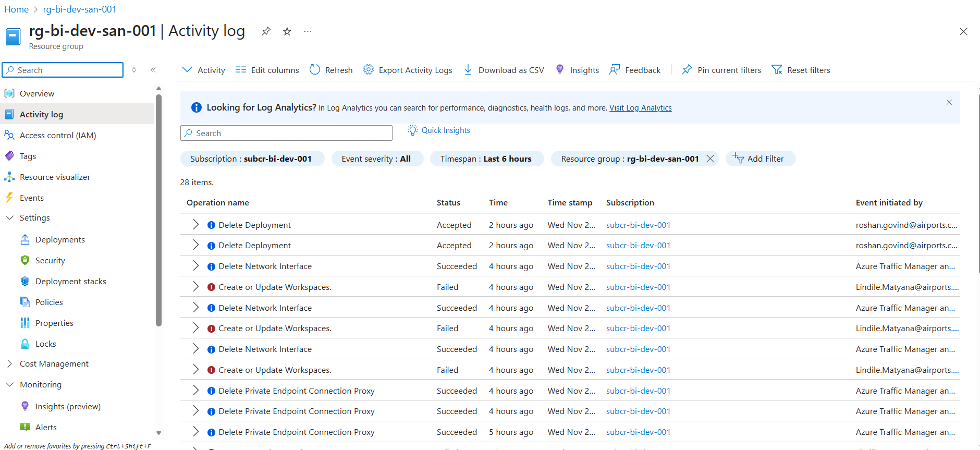Sort by Status column header

coord(448,202)
